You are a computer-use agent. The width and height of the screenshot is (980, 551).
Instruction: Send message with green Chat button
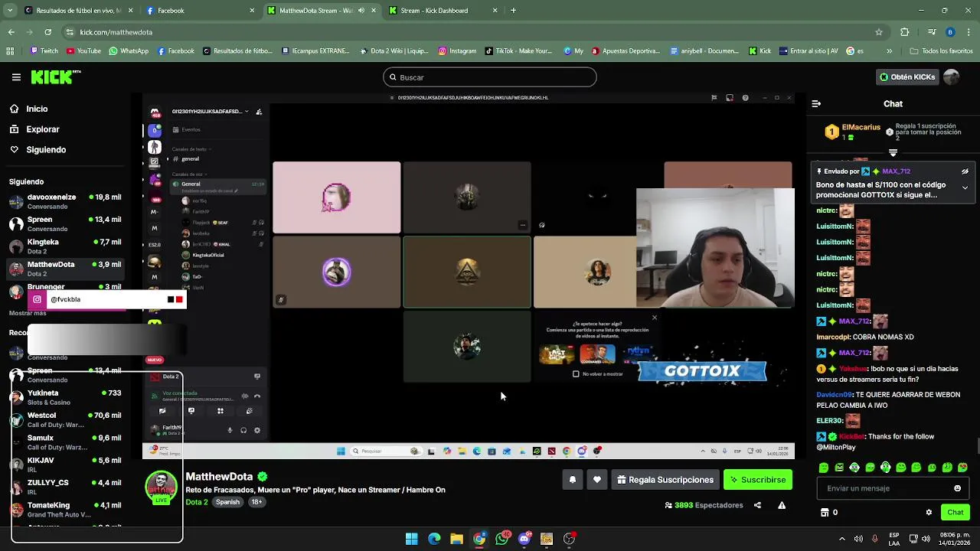tap(955, 512)
